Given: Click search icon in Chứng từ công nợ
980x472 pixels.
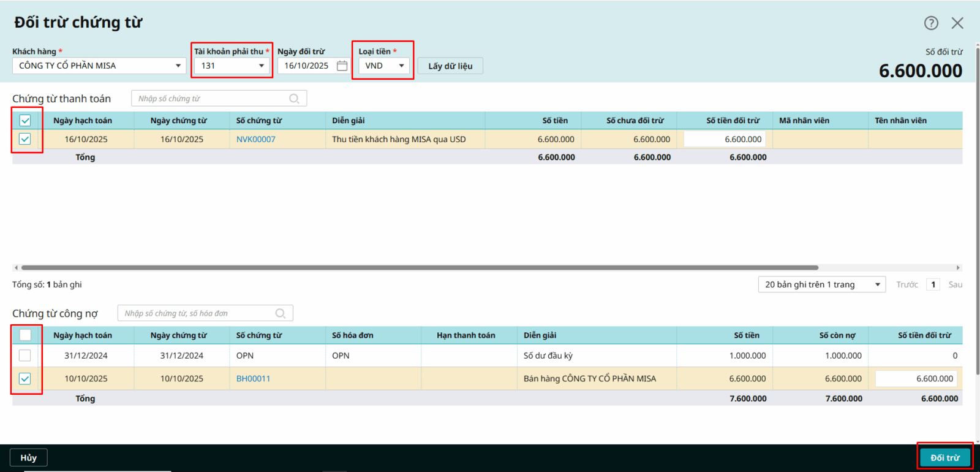Looking at the screenshot, I should 281,313.
